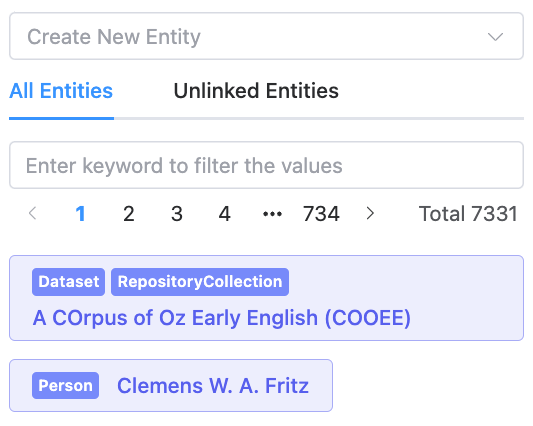This screenshot has width=533, height=426.
Task: Open A COrpus of Oz Early English entity
Action: pyautogui.click(x=222, y=318)
